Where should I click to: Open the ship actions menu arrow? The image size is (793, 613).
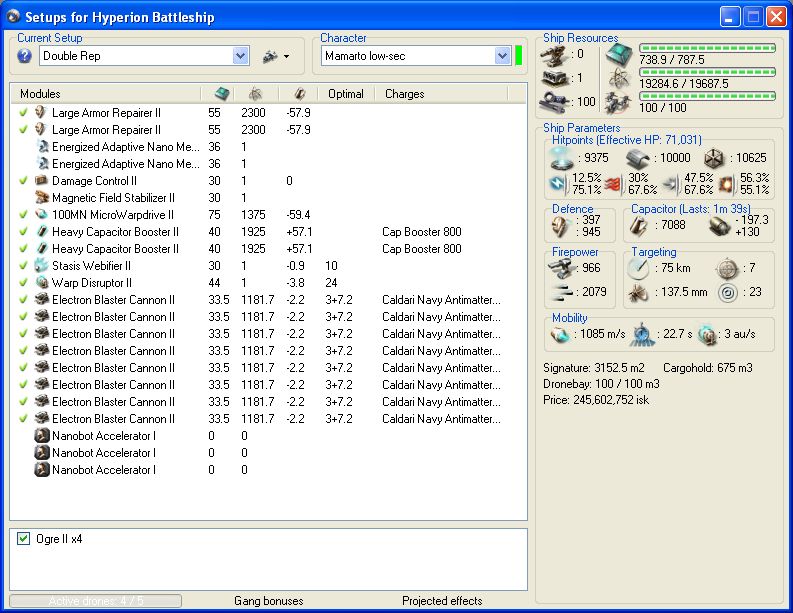(286, 57)
